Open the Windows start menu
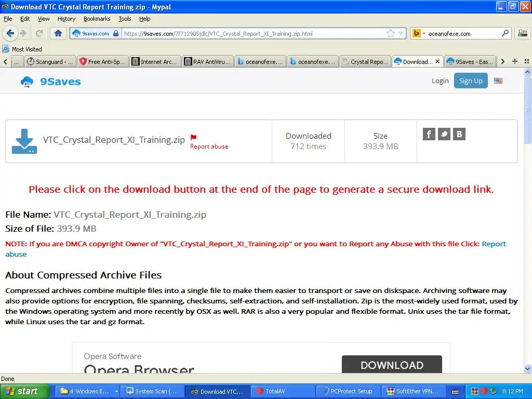The width and height of the screenshot is (532, 399). [x=24, y=391]
